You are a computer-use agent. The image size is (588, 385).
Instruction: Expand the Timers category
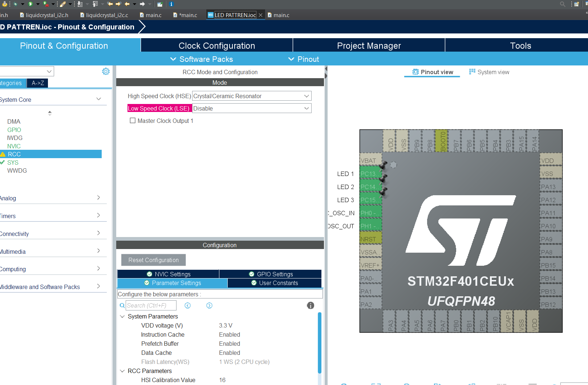98,215
